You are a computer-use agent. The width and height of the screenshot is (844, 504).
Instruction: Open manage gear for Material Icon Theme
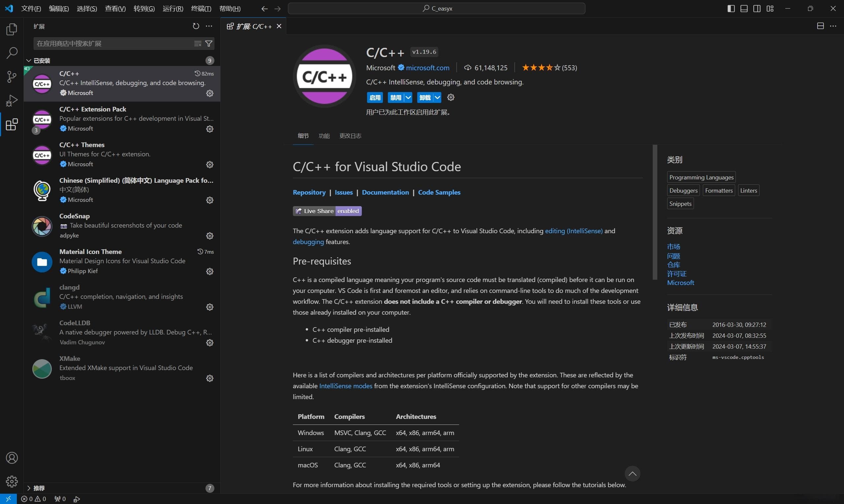point(210,271)
